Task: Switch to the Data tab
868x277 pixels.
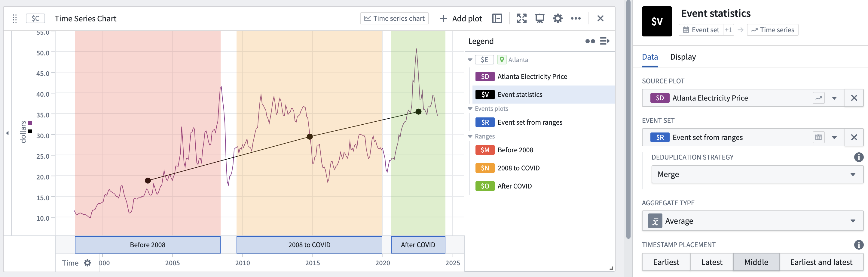Action: click(x=650, y=57)
